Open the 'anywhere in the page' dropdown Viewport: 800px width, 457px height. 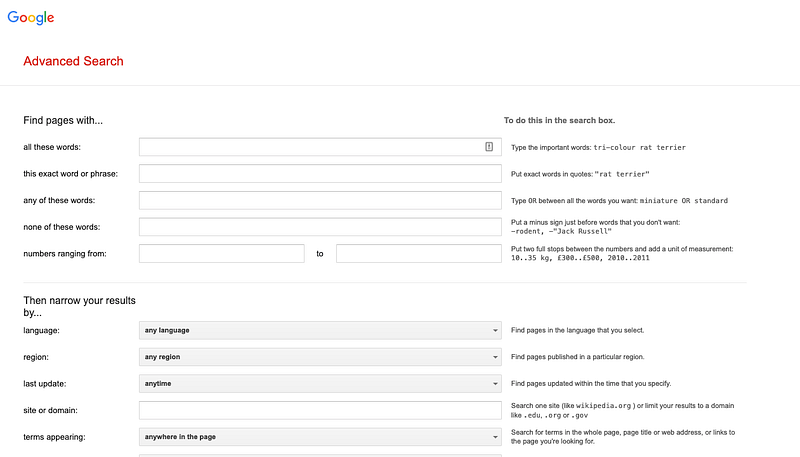pyautogui.click(x=320, y=437)
